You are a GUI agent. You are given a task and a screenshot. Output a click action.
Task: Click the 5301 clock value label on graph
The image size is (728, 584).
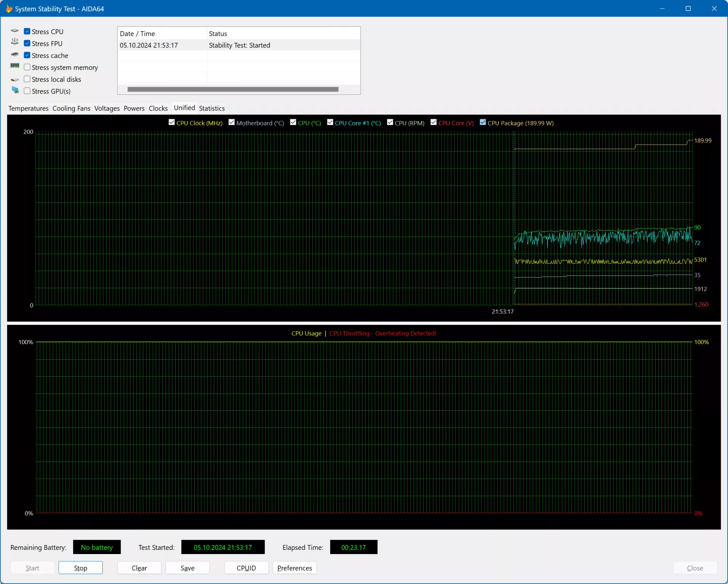pos(700,260)
